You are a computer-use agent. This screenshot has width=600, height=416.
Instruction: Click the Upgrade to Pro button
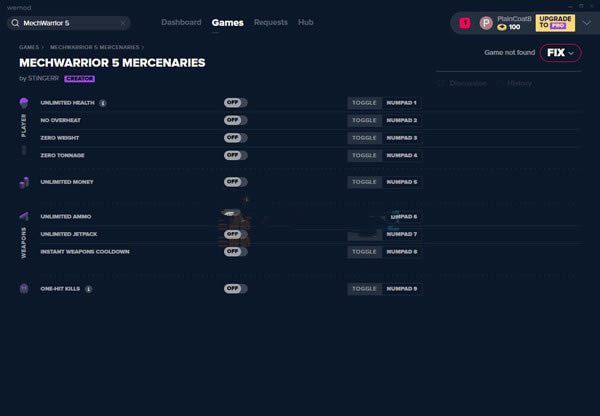click(555, 23)
